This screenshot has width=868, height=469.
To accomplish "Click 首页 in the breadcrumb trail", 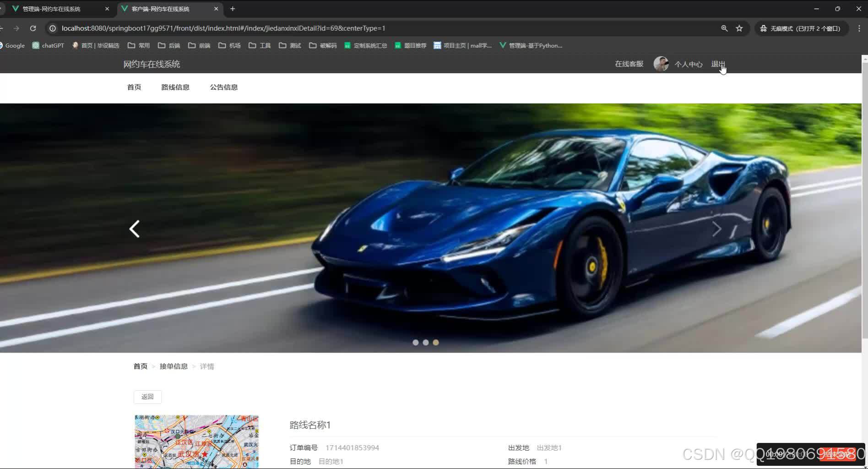I will tap(140, 366).
